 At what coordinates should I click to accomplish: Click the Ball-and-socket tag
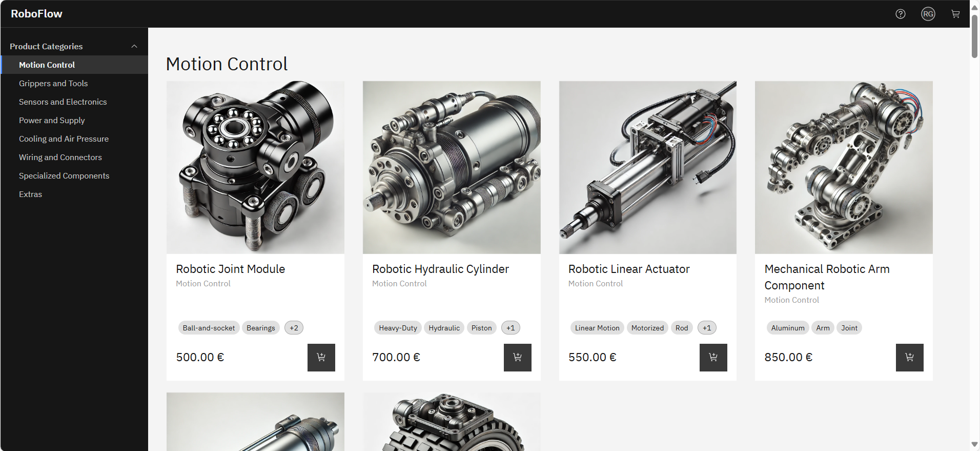[209, 328]
